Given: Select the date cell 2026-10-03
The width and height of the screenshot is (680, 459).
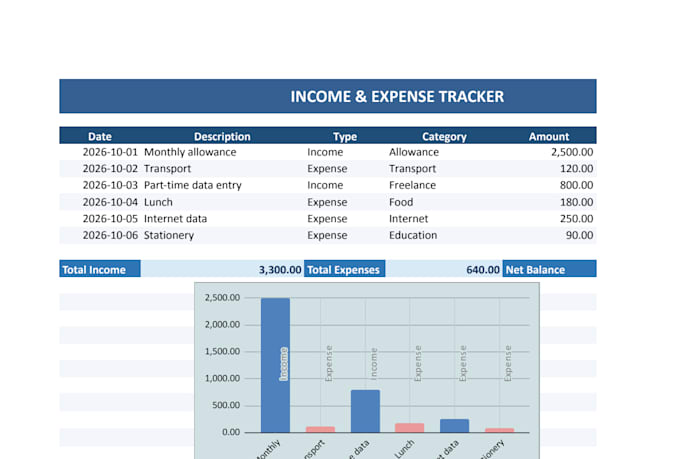Looking at the screenshot, I should point(110,185).
